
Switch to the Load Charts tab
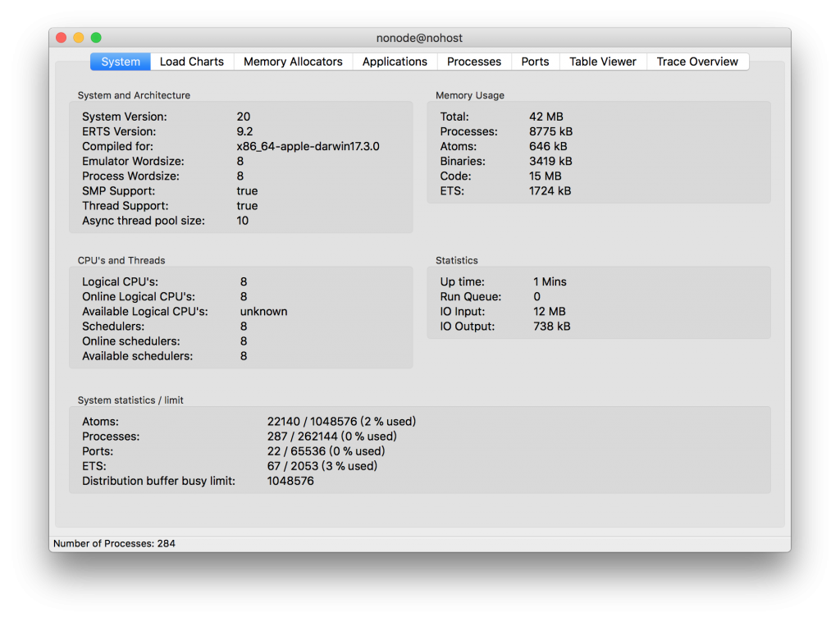192,62
